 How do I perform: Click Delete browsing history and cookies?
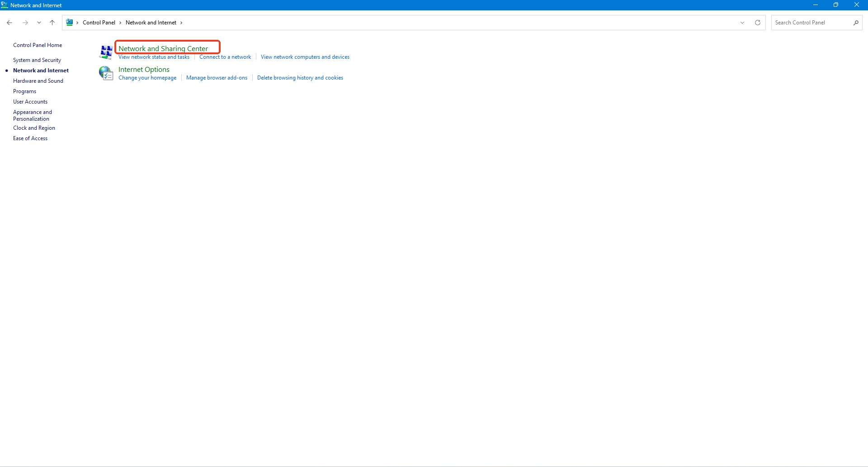(300, 78)
